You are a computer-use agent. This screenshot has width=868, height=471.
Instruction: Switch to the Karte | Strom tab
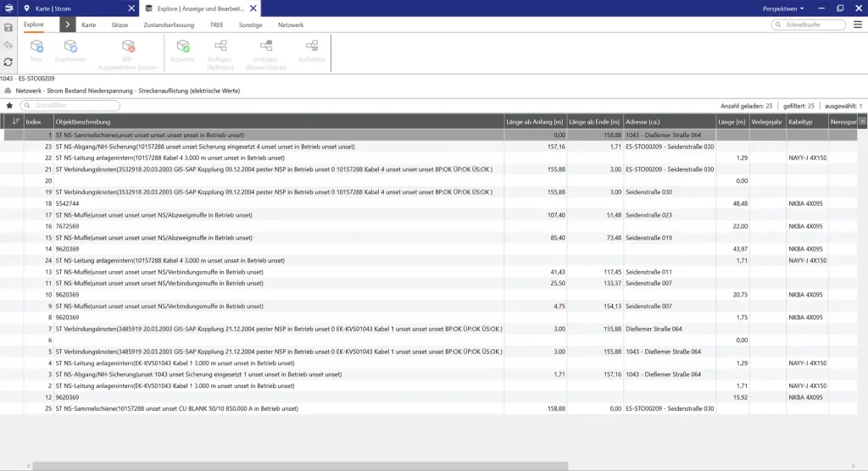tap(78, 8)
